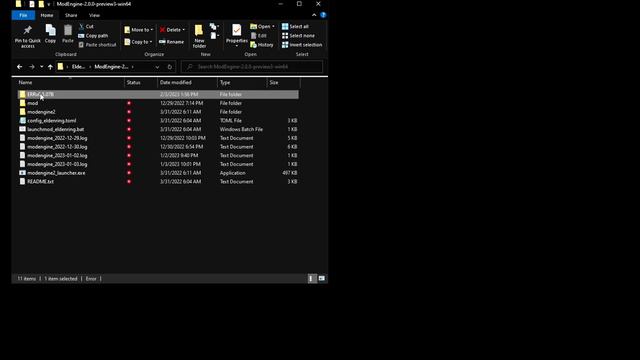Sort by the Status column header

[141, 82]
